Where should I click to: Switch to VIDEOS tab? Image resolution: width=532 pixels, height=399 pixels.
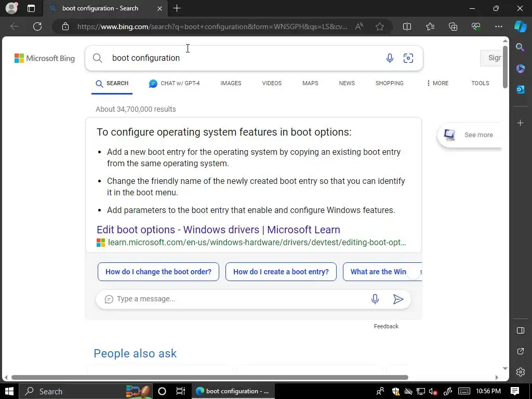272,84
